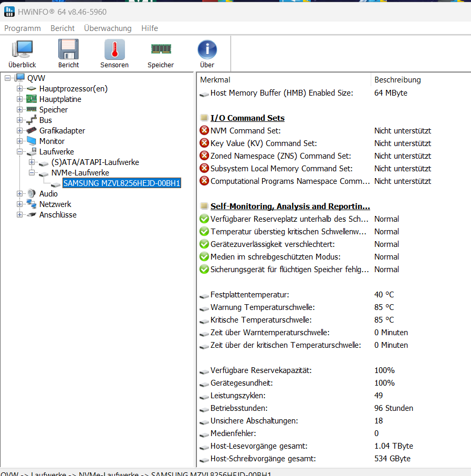Click the 1.04 TByte read total value

[394, 446]
